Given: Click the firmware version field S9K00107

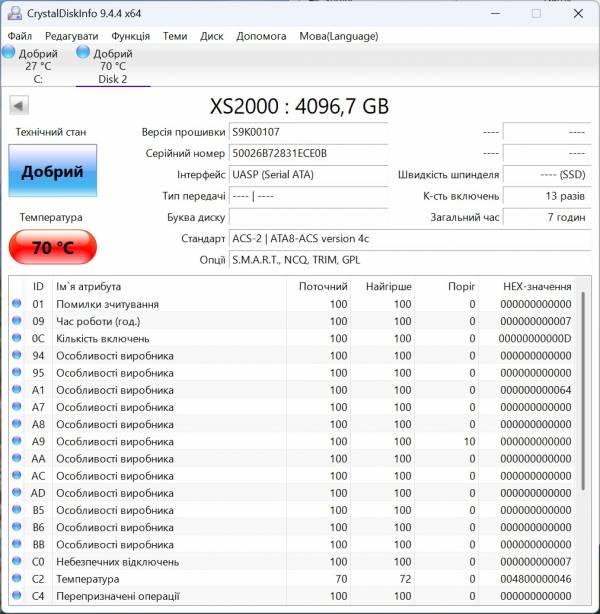Looking at the screenshot, I should (308, 132).
